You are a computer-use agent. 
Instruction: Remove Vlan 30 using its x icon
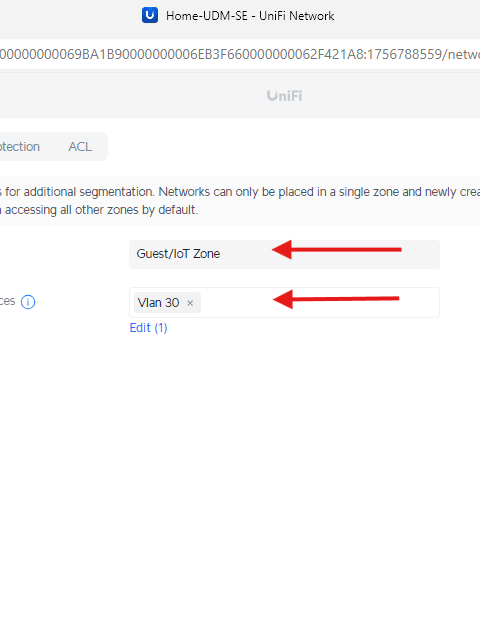(x=190, y=303)
